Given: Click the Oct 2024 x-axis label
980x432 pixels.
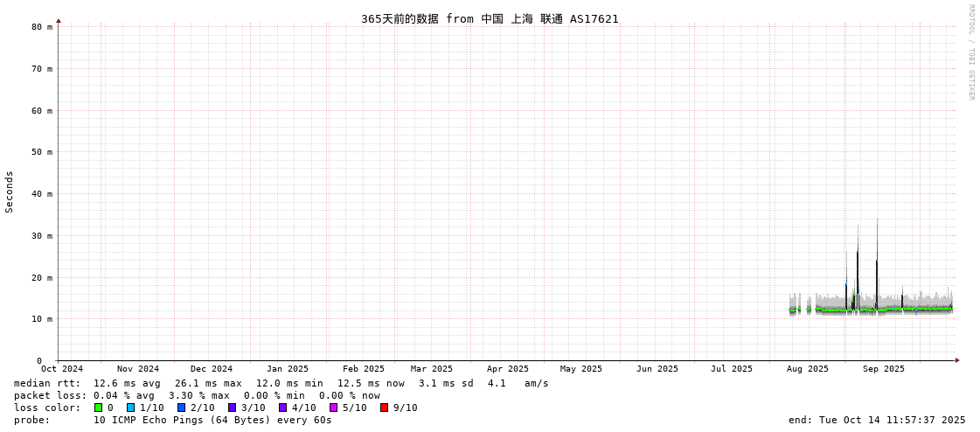Looking at the screenshot, I should (62, 369).
